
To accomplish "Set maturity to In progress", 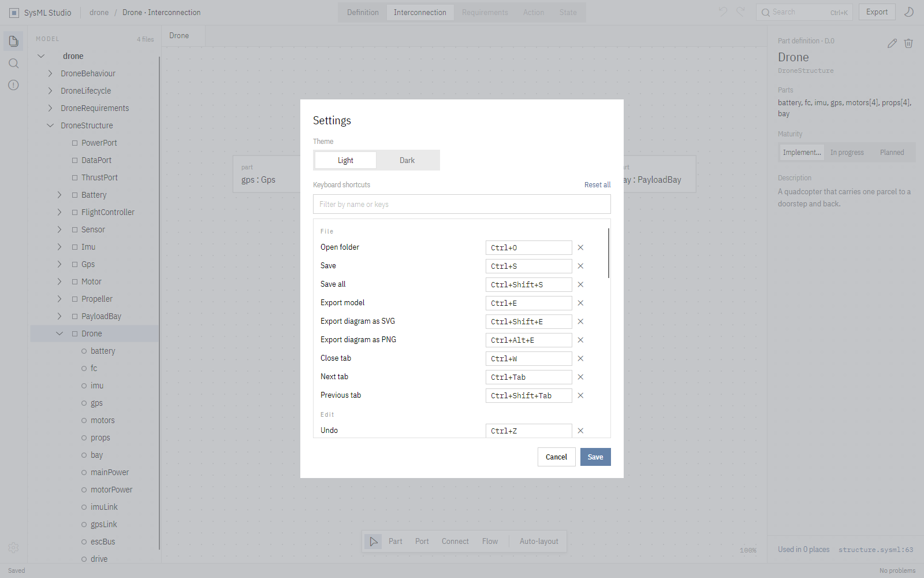I will (x=847, y=153).
